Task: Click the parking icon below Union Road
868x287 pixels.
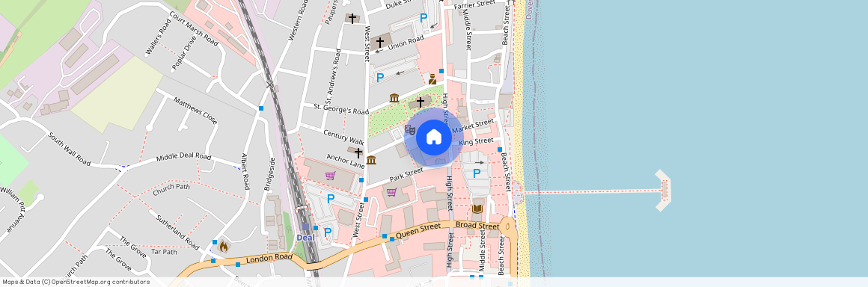Action: (380, 78)
